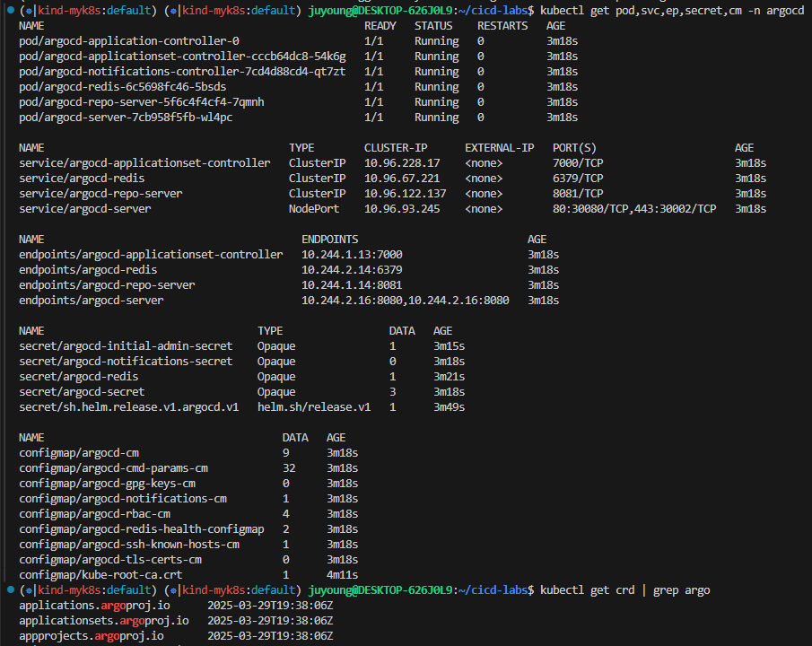The image size is (812, 646).
Task: Click the age value 4m11s
Action: coord(343,575)
